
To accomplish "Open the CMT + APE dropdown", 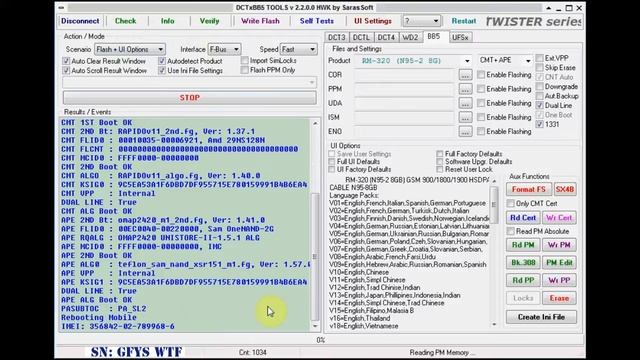I will 505,60.
